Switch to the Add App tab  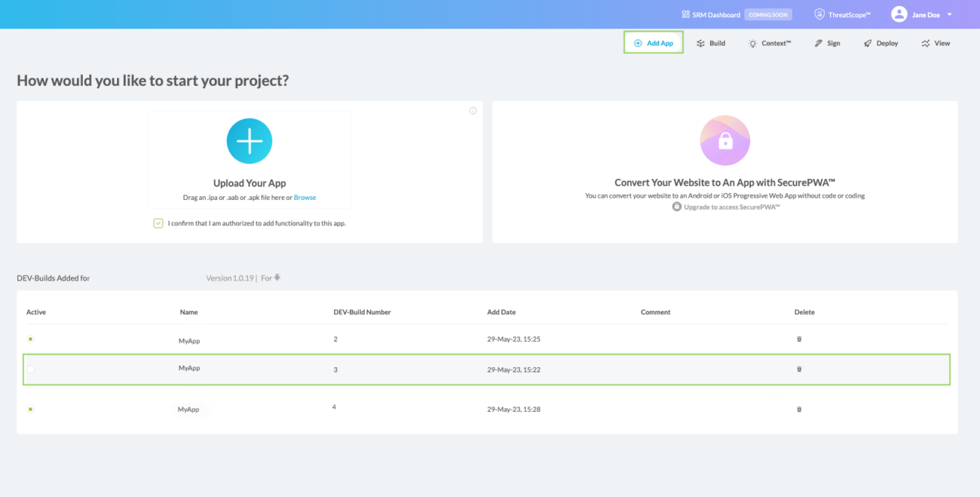pos(653,42)
